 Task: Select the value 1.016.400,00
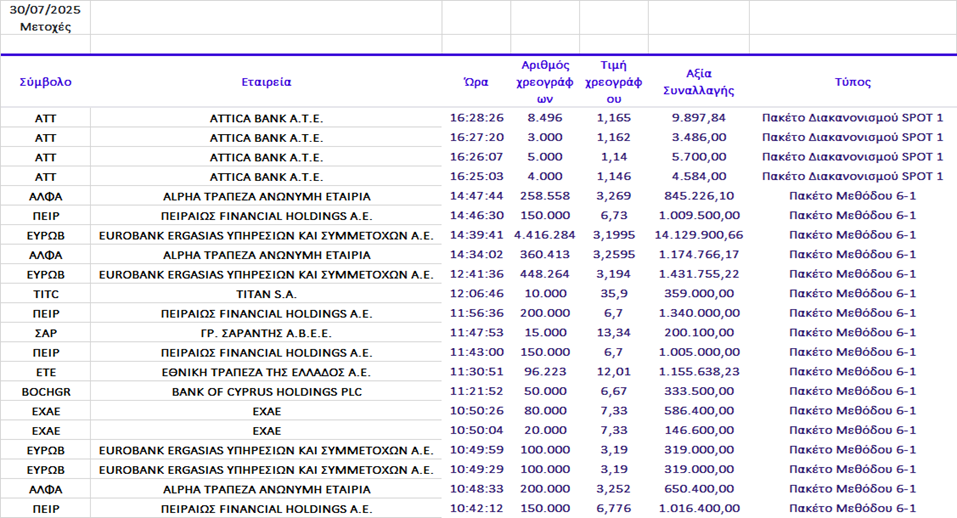(x=699, y=508)
